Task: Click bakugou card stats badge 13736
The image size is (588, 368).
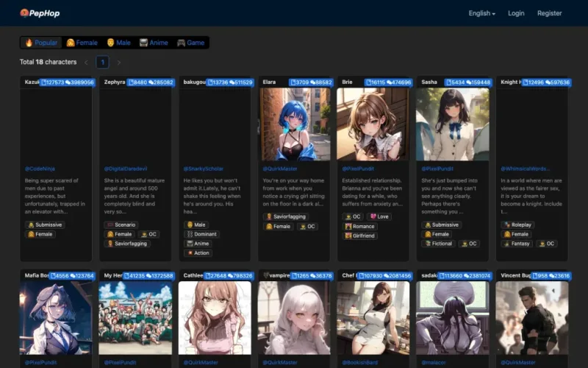Action: 230,82
